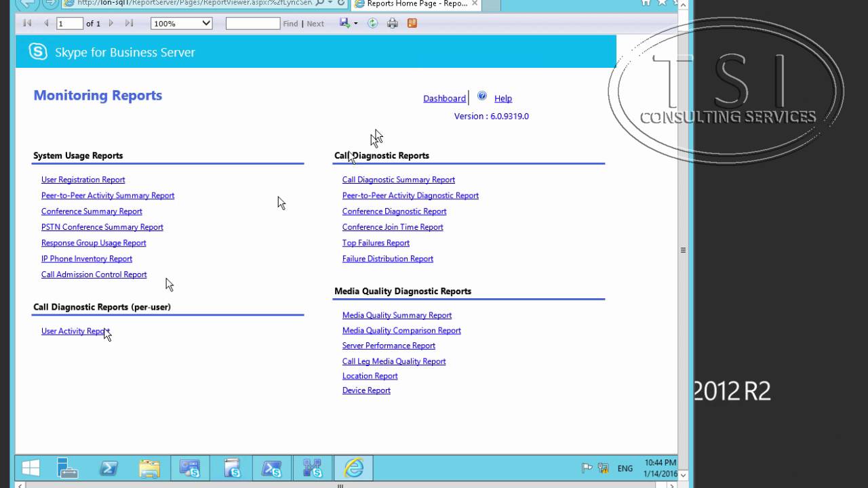Close the Reports Home Page tab
This screenshot has height=488, width=868.
point(475,4)
